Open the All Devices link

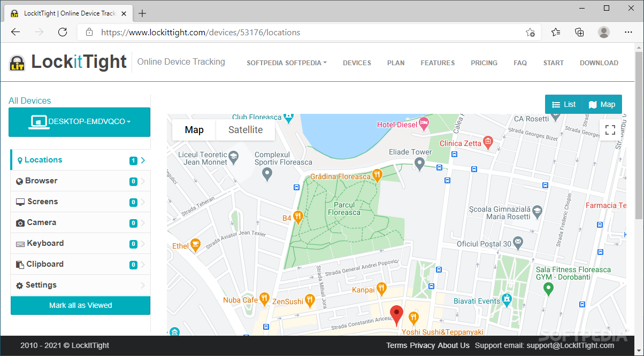(x=30, y=100)
